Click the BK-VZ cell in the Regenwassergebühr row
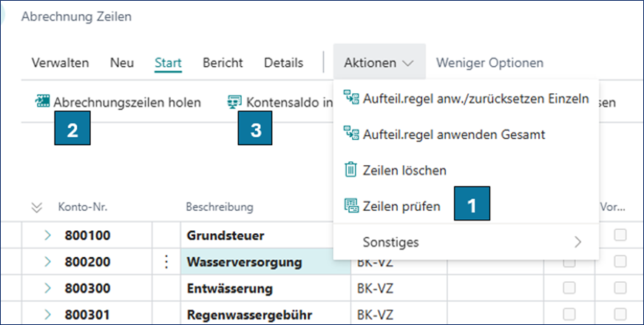The image size is (644, 325). (399, 315)
